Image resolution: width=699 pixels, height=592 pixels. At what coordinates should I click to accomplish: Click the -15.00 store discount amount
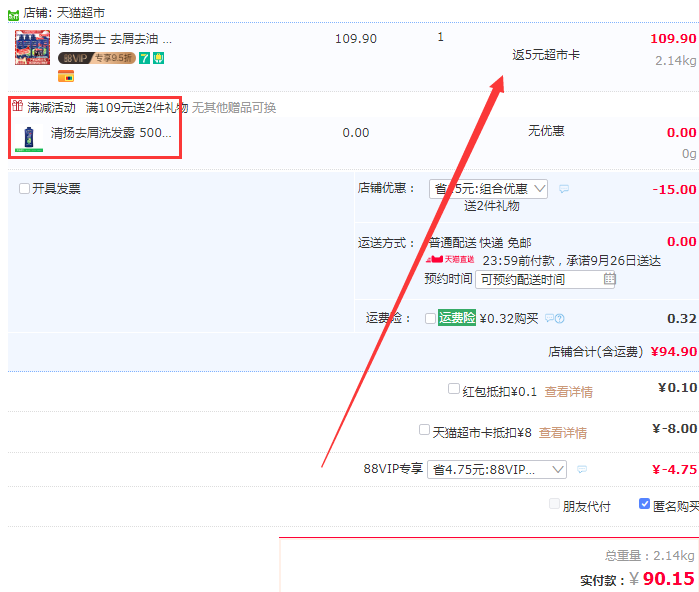coord(674,189)
